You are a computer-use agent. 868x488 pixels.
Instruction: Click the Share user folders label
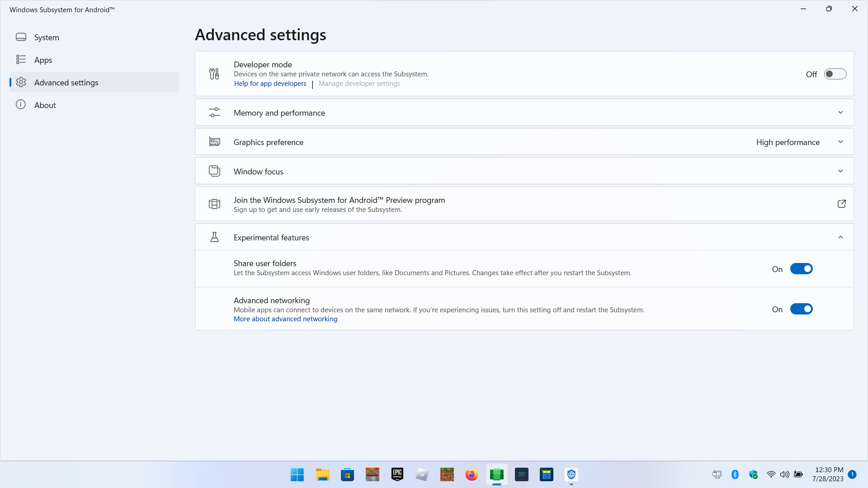[x=265, y=263]
